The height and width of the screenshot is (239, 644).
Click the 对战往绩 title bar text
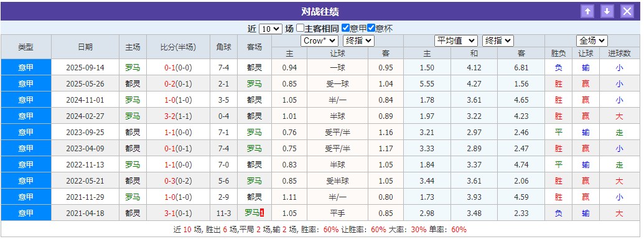(x=320, y=11)
